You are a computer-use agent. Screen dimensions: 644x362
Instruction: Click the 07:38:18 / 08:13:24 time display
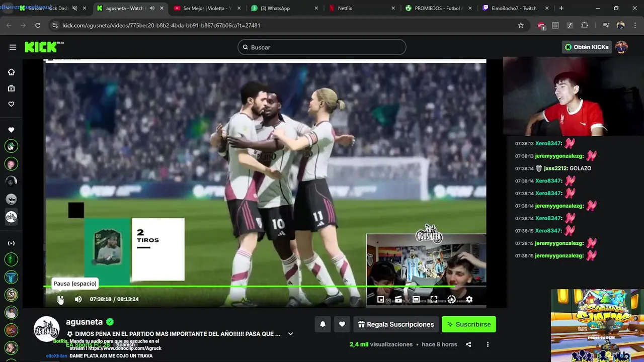pos(114,299)
